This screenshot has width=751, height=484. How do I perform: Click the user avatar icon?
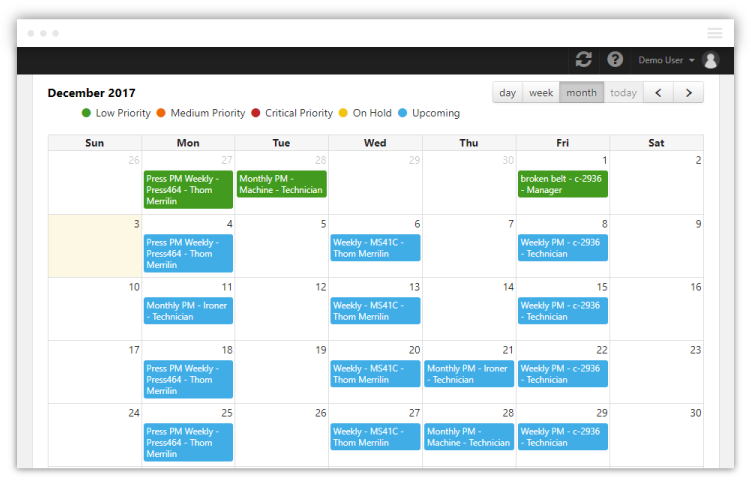click(710, 60)
